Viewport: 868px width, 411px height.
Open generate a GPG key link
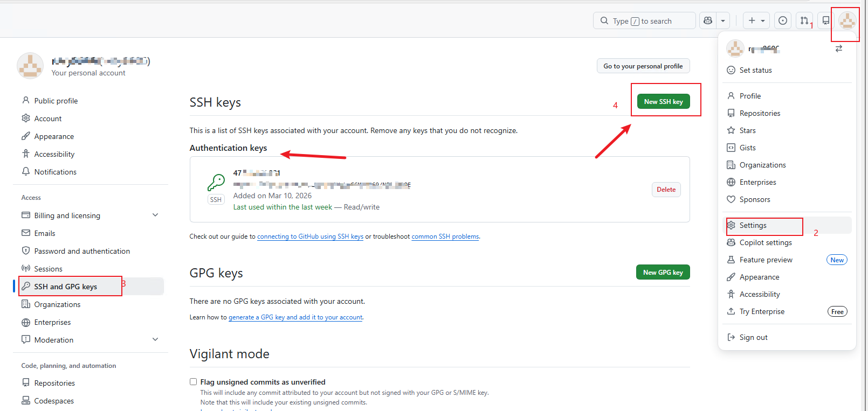tap(295, 317)
